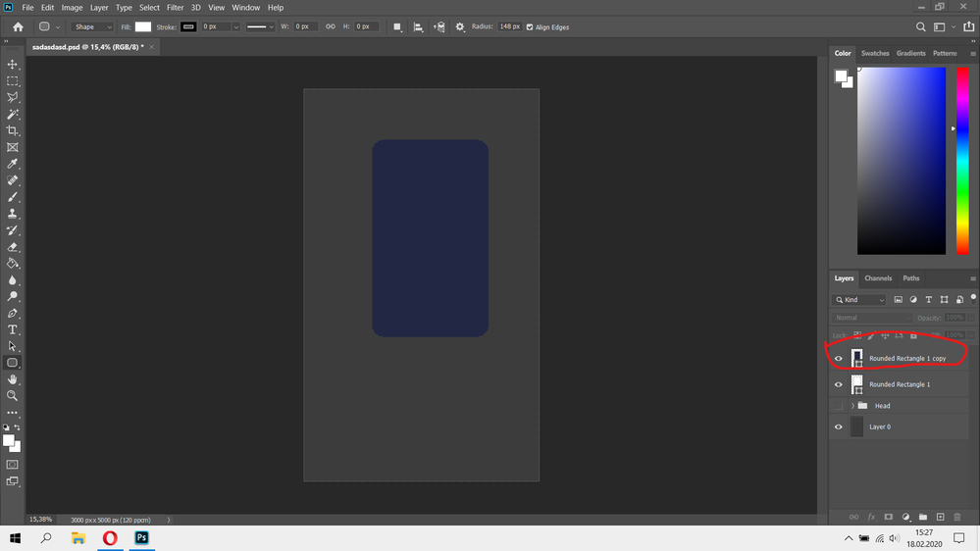
Task: Select the Dodge tool
Action: coord(13,297)
